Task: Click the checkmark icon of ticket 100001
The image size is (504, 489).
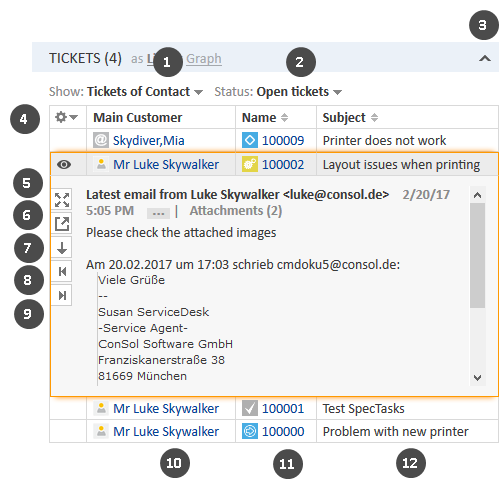Action: tap(250, 408)
